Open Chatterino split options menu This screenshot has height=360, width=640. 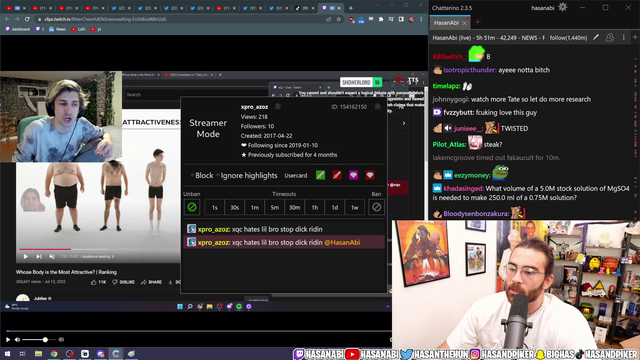[x=623, y=38]
